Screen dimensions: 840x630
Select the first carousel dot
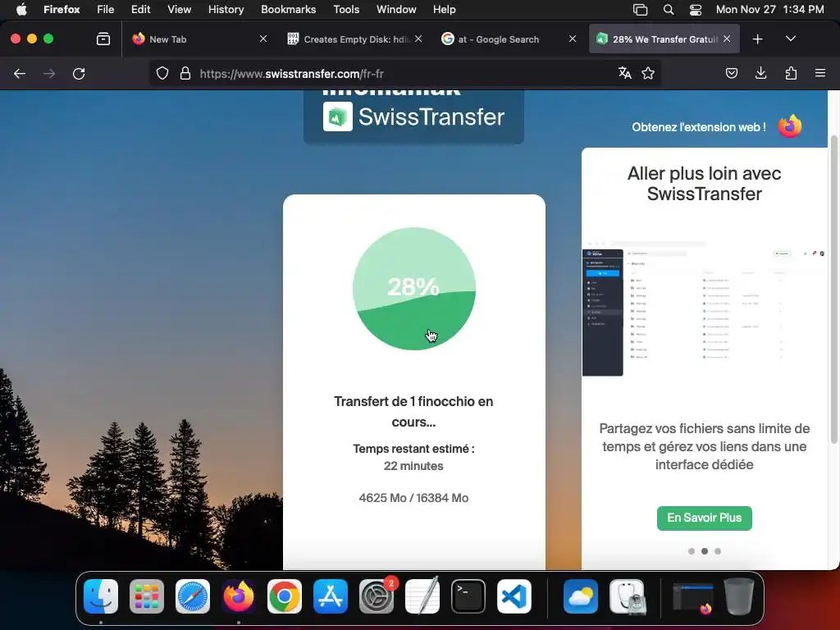click(691, 550)
